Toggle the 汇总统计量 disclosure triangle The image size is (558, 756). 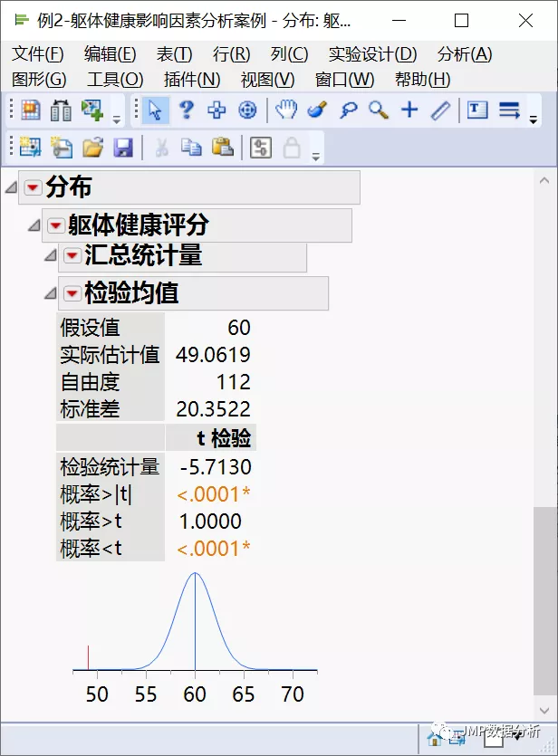coord(50,255)
